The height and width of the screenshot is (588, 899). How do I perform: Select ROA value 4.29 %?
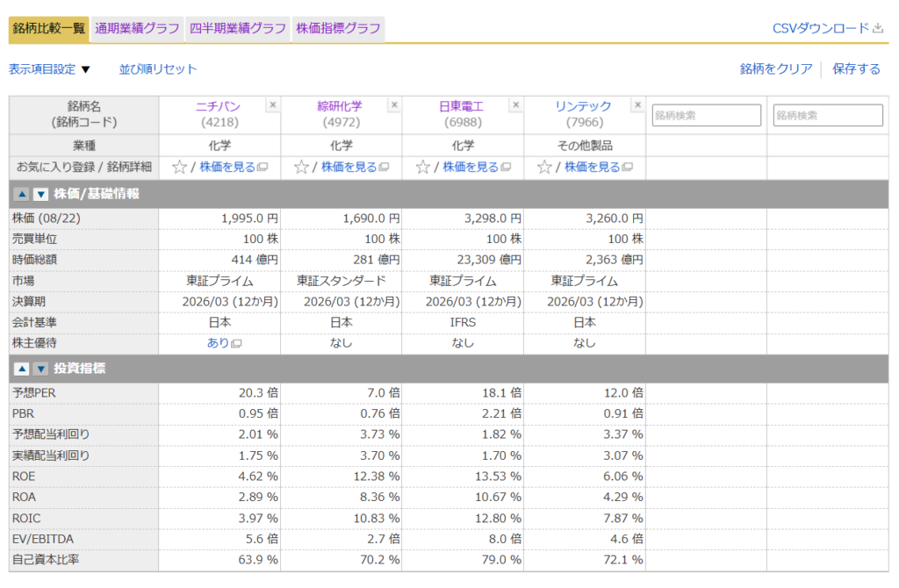622,498
